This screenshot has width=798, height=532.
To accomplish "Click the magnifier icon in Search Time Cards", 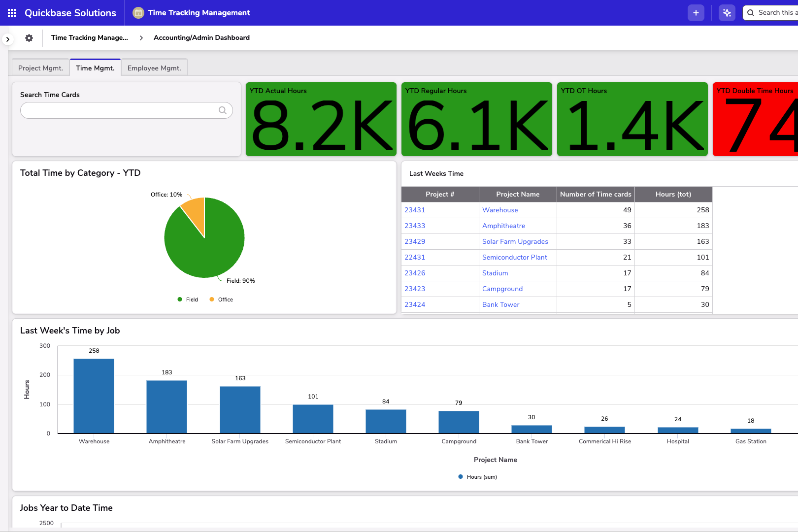I will pos(223,110).
